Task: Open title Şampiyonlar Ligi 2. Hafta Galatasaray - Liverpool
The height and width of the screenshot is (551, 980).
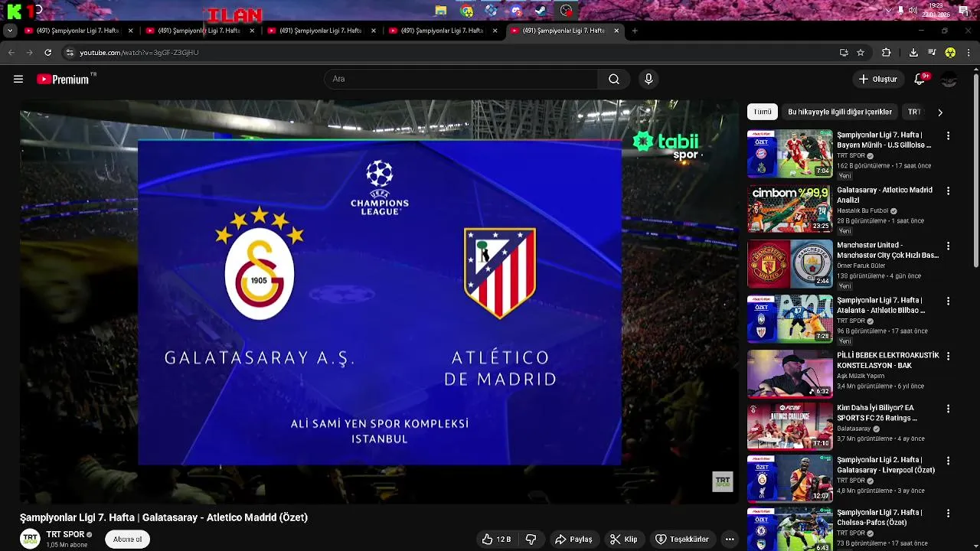Action: pos(886,465)
